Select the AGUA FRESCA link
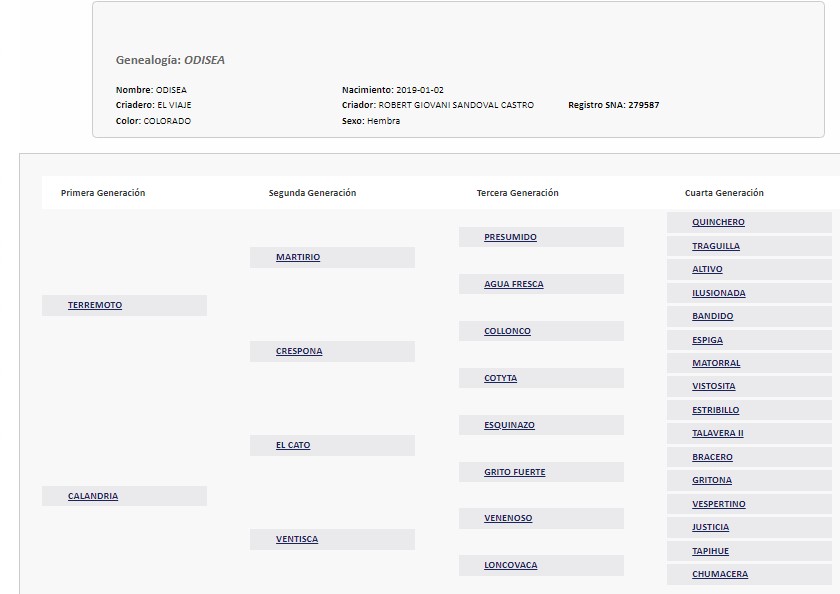 pos(514,284)
